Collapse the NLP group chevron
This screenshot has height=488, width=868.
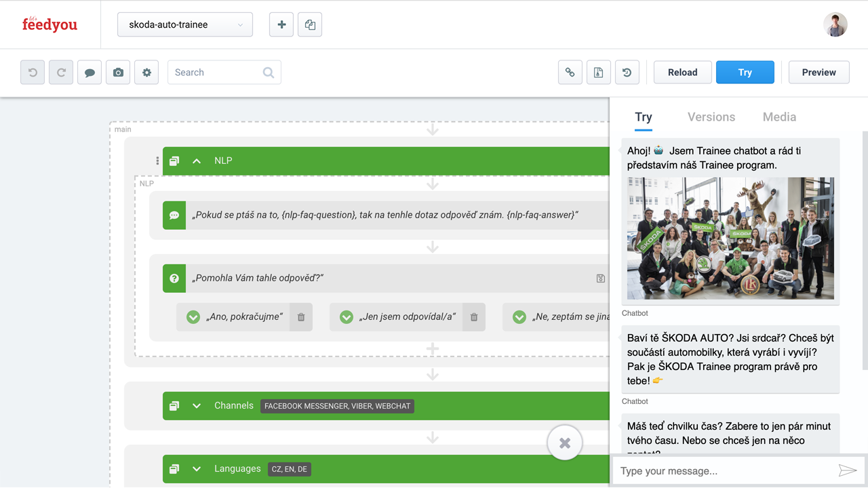[x=197, y=161]
